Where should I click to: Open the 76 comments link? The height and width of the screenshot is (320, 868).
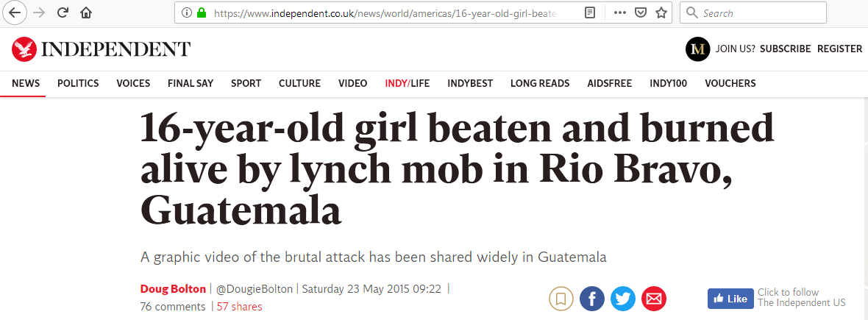tap(173, 306)
